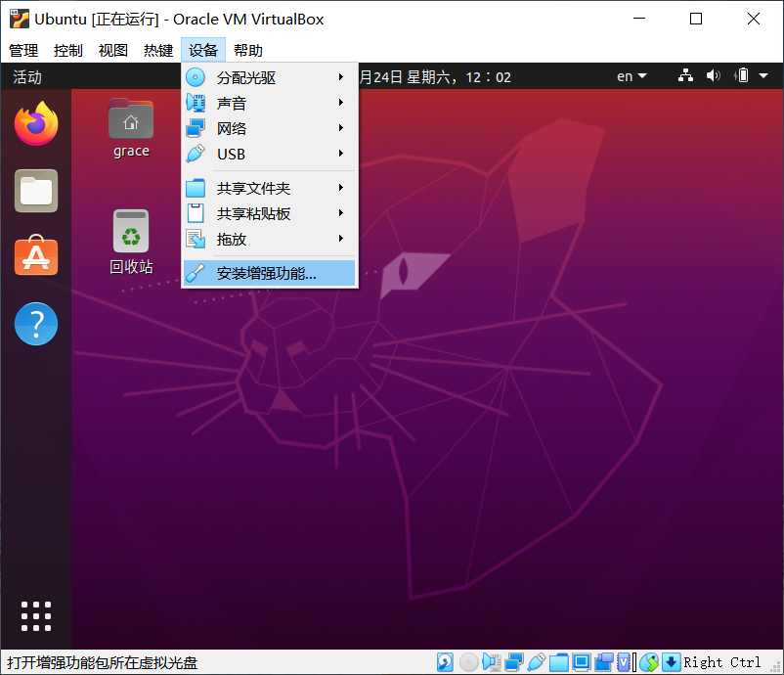Click the hard disk activity status icon
Screen dimensions: 784x675
445,662
